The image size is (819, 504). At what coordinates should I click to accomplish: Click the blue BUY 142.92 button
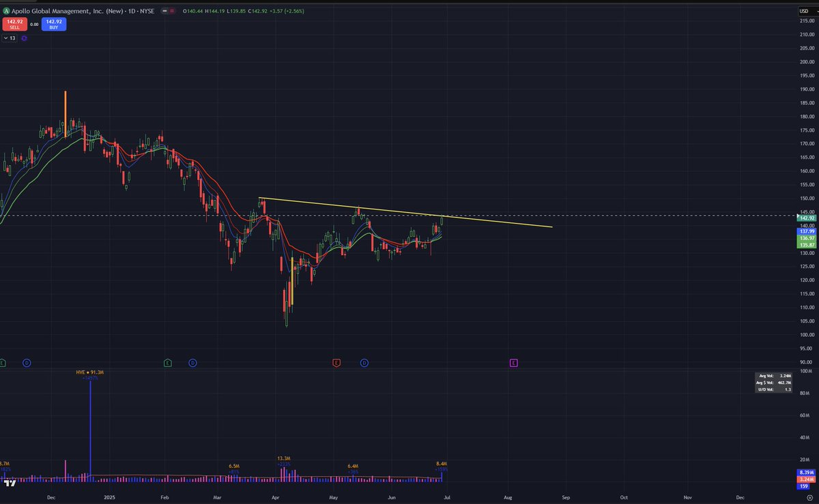click(x=53, y=24)
